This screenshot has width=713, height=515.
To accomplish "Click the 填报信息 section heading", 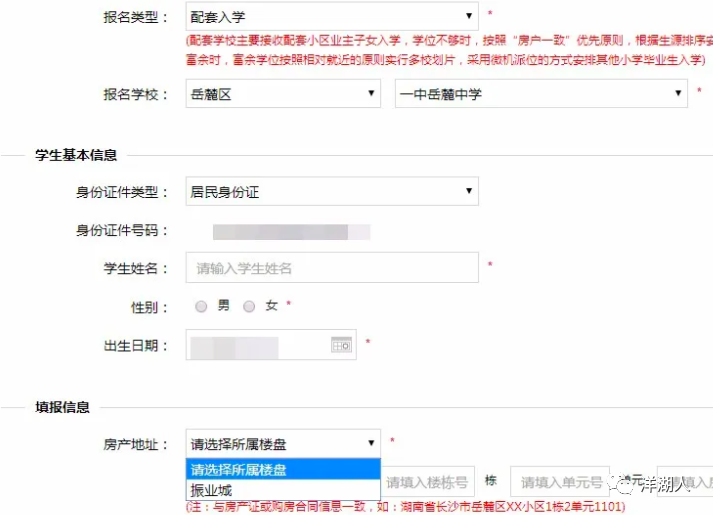I will (x=62, y=407).
